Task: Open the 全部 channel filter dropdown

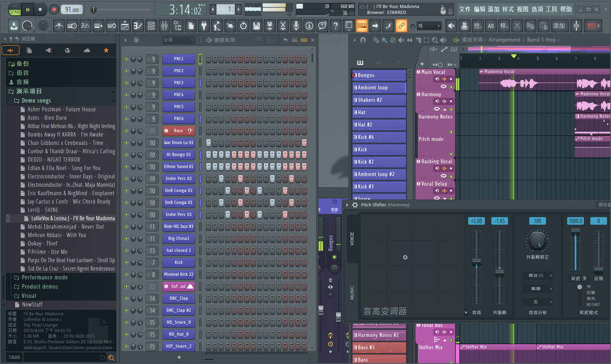Action: 178,40
